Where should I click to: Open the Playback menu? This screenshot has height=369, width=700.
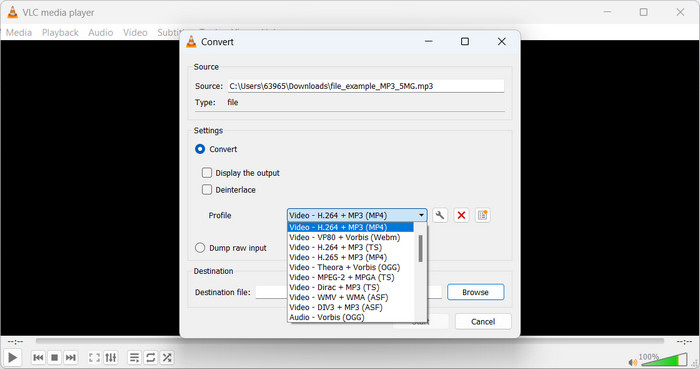coord(60,33)
